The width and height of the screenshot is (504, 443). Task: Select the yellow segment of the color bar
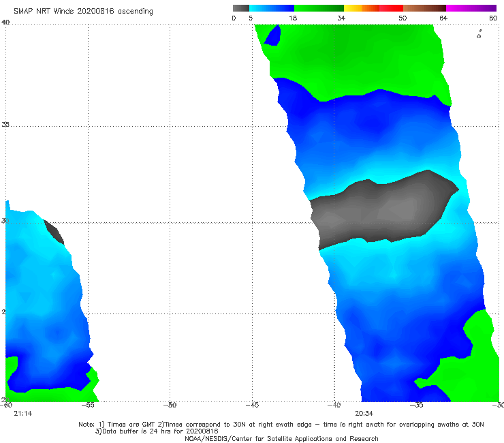[353, 8]
